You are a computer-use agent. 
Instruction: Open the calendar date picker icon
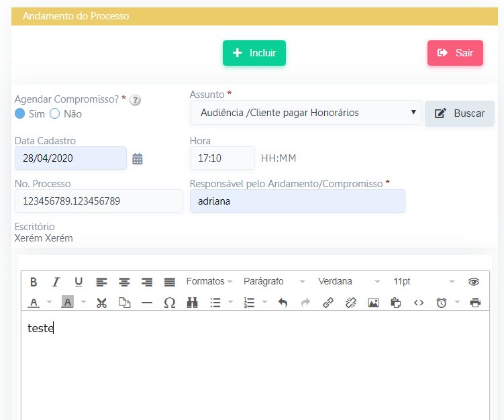click(138, 159)
